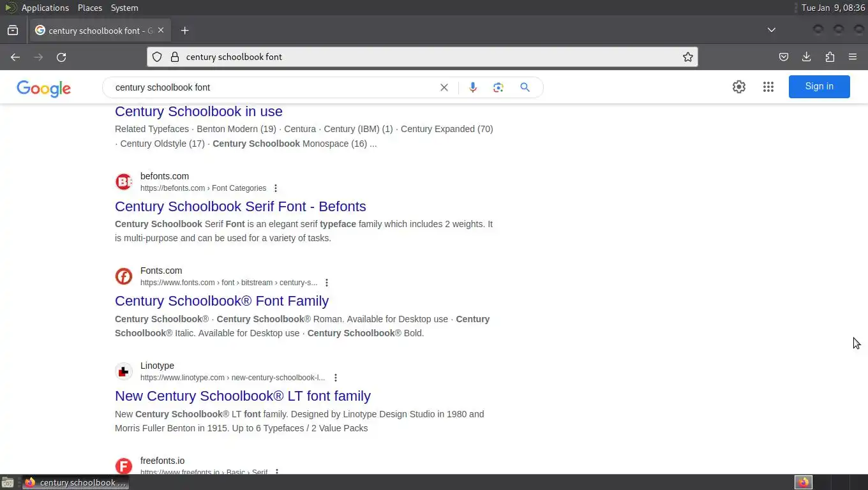This screenshot has height=490, width=868.
Task: Open the System menu
Action: tap(124, 8)
